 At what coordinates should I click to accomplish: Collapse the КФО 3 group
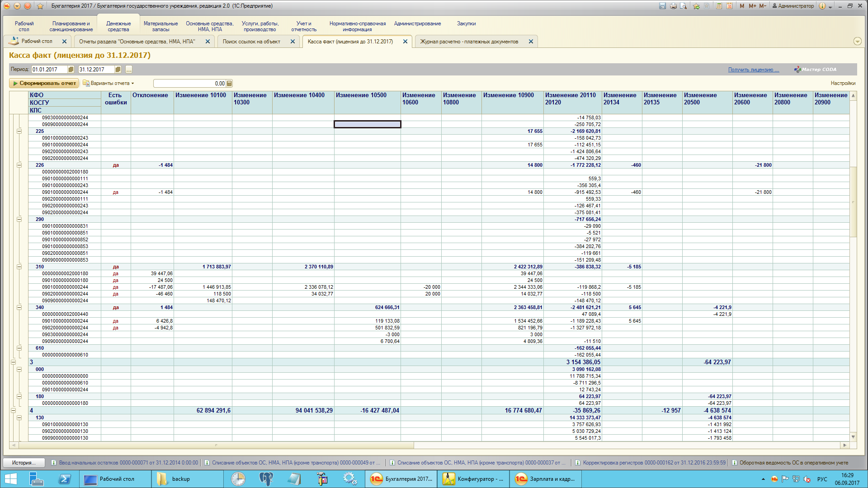(x=13, y=362)
